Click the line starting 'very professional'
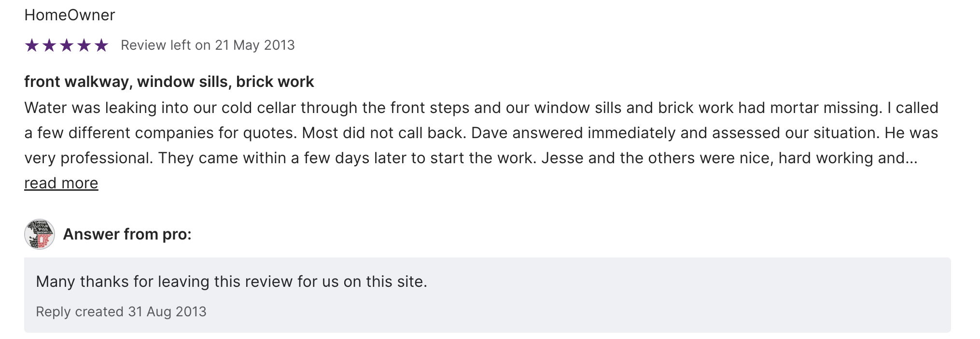This screenshot has height=339, width=980. click(471, 158)
